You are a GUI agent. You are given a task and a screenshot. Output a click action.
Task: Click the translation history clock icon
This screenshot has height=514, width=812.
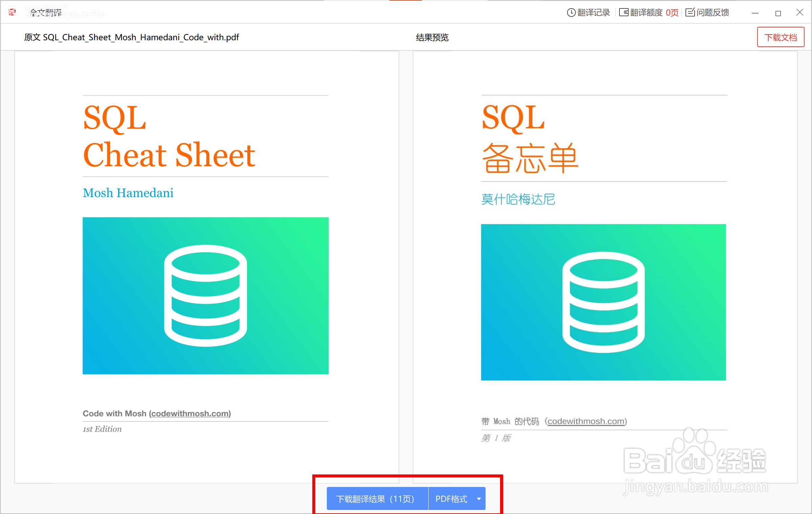(571, 13)
